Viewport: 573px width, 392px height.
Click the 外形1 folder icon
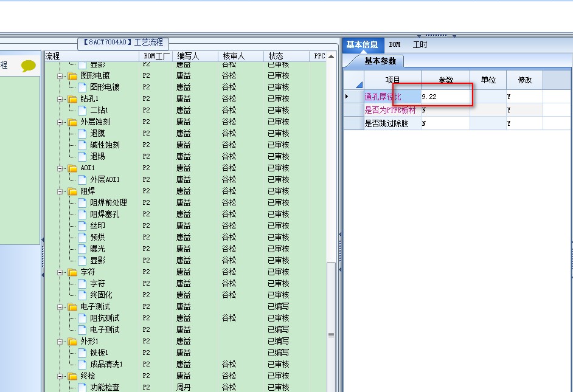pos(72,342)
